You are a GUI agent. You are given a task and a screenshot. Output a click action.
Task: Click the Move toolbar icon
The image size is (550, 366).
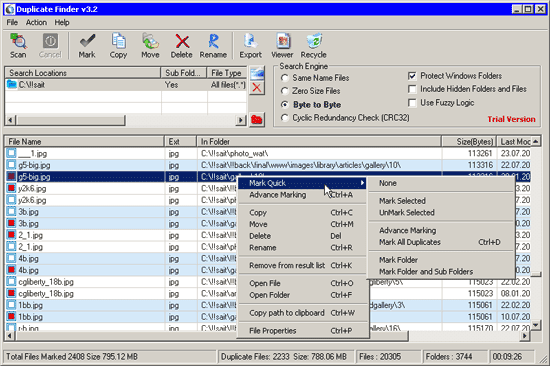(x=150, y=46)
